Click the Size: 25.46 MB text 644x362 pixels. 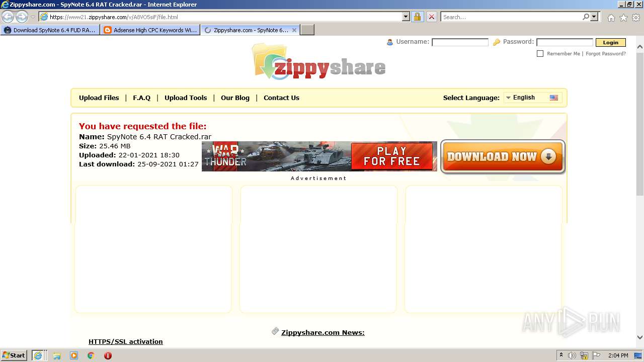tap(105, 146)
